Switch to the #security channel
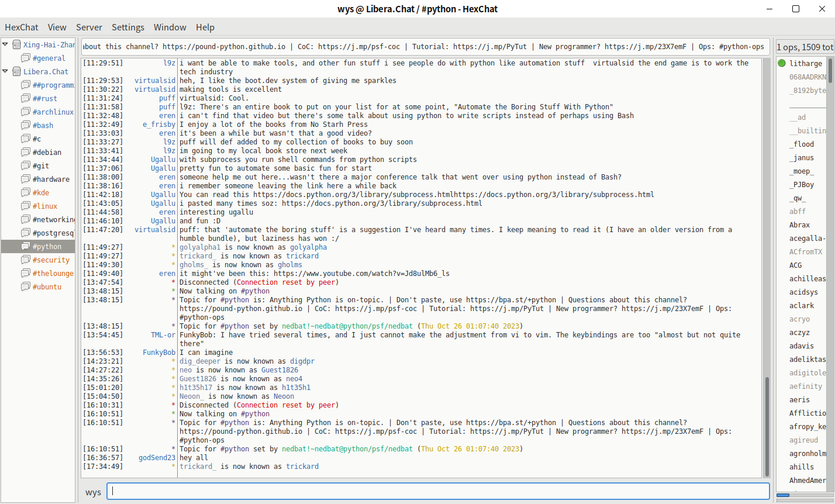 pyautogui.click(x=51, y=260)
